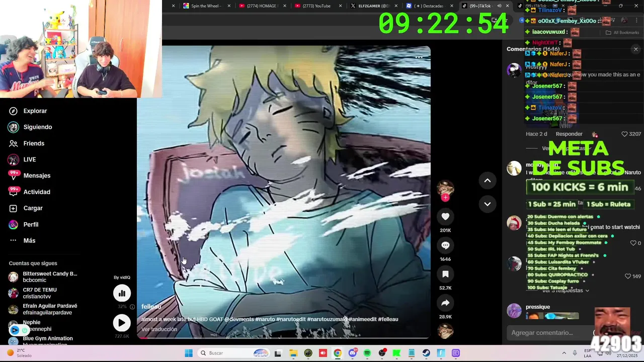Open spinning sound disc below share
644x362 pixels.
[445, 331]
